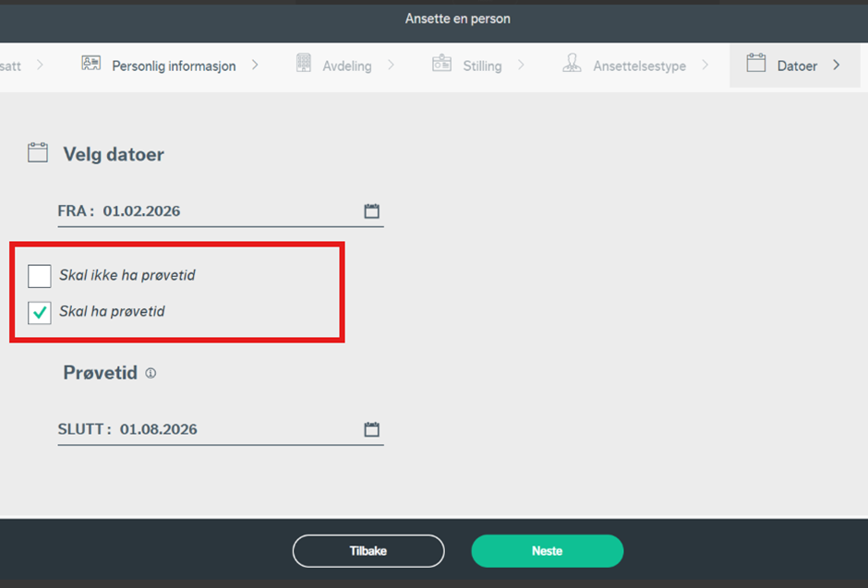Click the Avdeling building icon
Screen dimensions: 868x588
pos(304,65)
